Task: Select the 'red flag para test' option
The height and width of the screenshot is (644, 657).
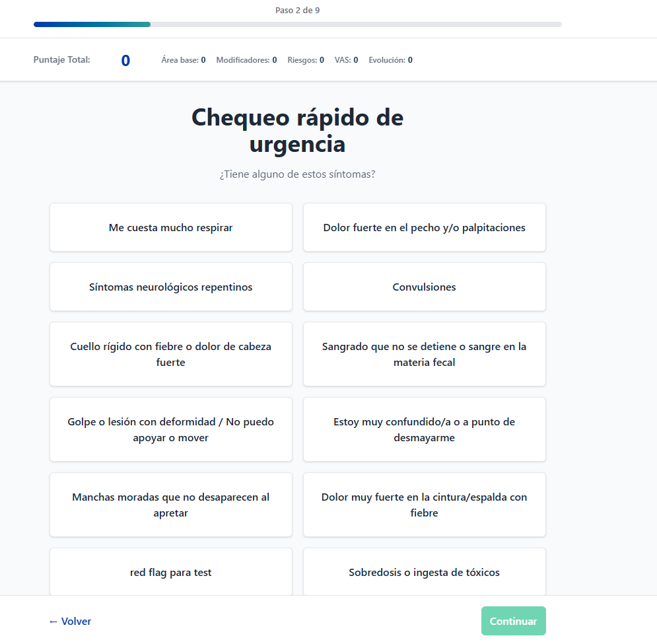Action: coord(170,572)
